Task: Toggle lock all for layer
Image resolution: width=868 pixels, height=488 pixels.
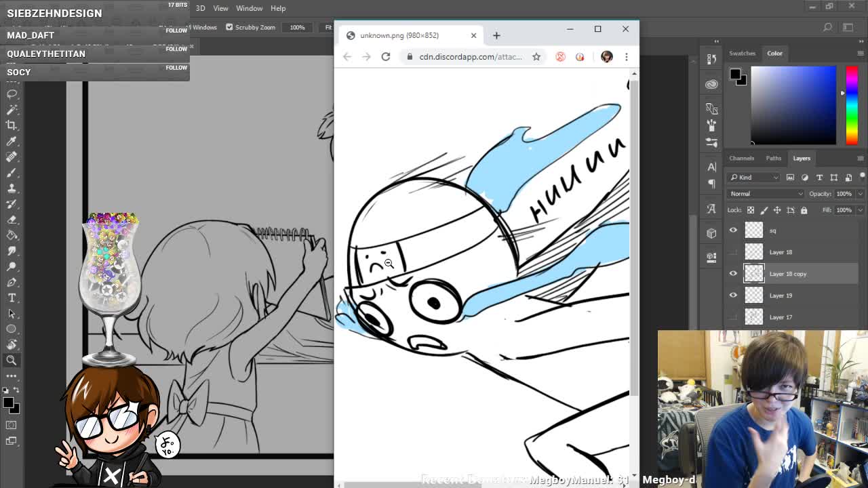Action: [x=804, y=210]
